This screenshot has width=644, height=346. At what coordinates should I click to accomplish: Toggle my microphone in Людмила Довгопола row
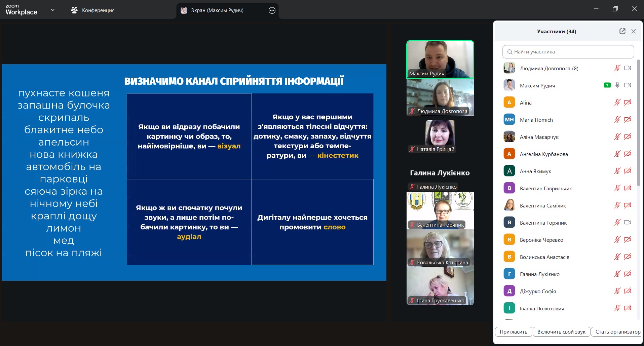pos(617,68)
